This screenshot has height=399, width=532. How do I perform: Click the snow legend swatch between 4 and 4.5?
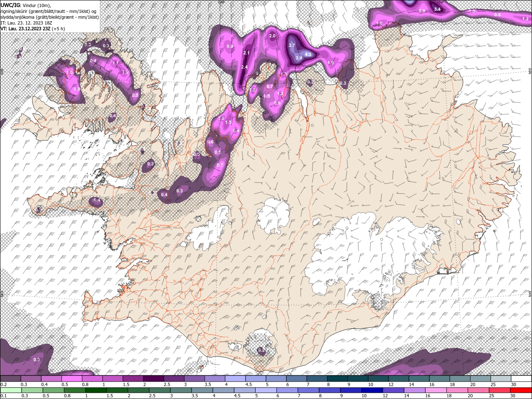click(x=235, y=379)
